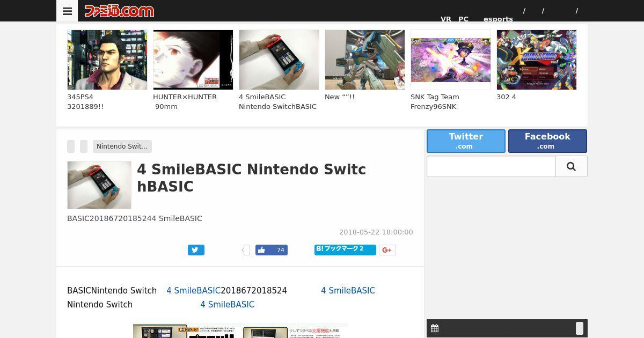Share the article with the Twitter bird button

(x=196, y=250)
